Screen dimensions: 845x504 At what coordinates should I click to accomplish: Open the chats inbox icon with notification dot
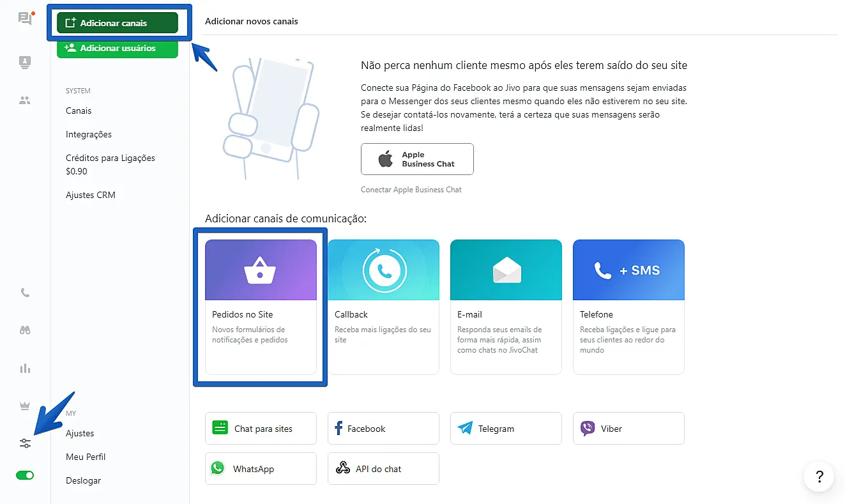[x=25, y=19]
